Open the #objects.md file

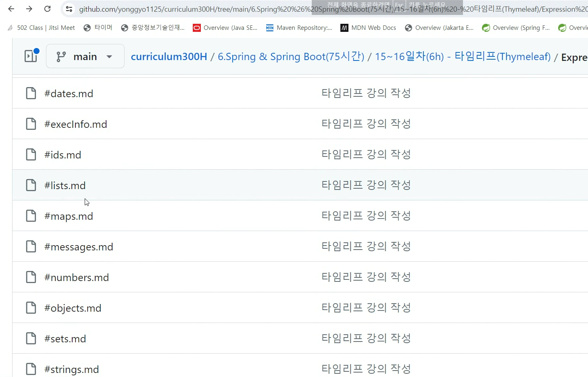(73, 308)
